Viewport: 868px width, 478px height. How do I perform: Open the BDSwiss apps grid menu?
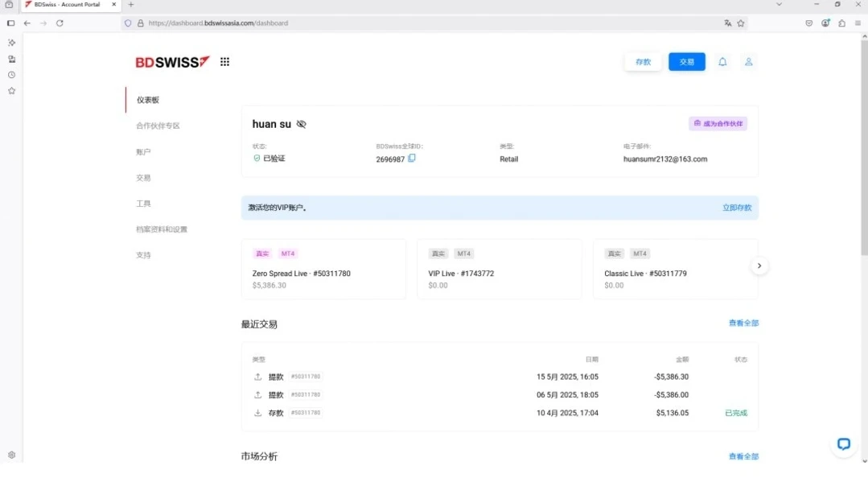[224, 62]
